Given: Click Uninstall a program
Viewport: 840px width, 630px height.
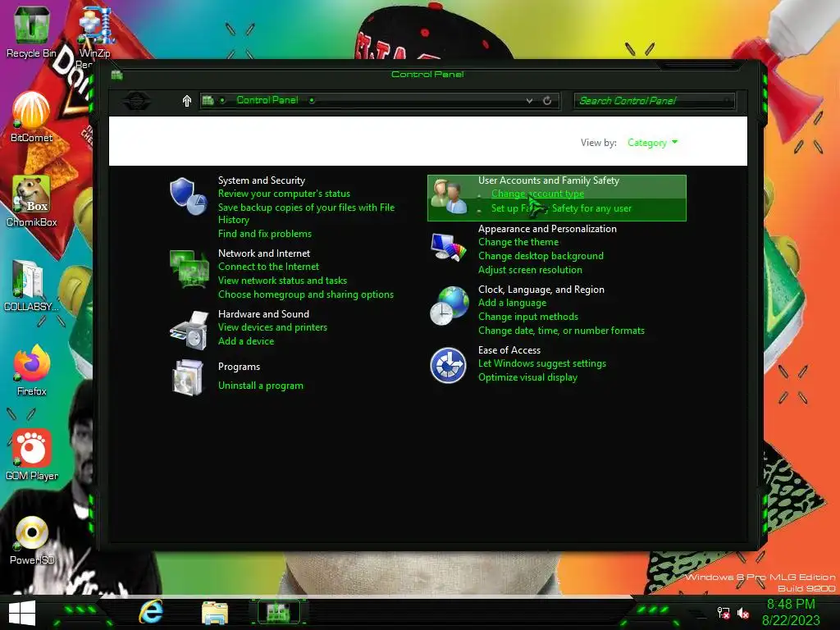Looking at the screenshot, I should coord(260,386).
